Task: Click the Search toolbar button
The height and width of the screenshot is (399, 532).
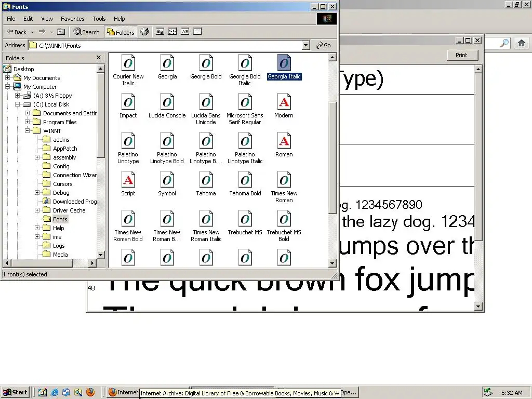Action: point(87,32)
